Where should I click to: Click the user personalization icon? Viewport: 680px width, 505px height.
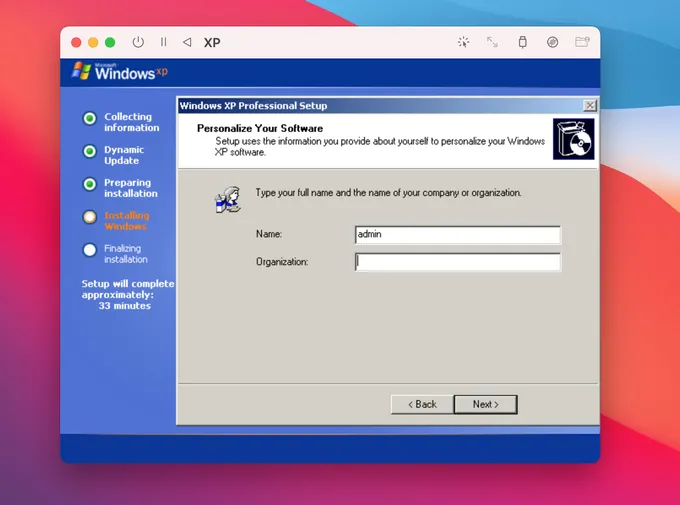click(228, 200)
